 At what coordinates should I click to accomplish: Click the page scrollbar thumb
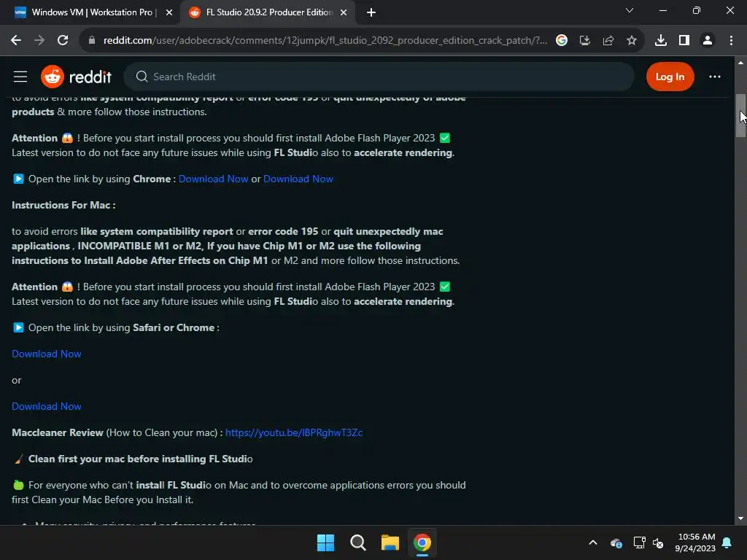click(x=740, y=116)
